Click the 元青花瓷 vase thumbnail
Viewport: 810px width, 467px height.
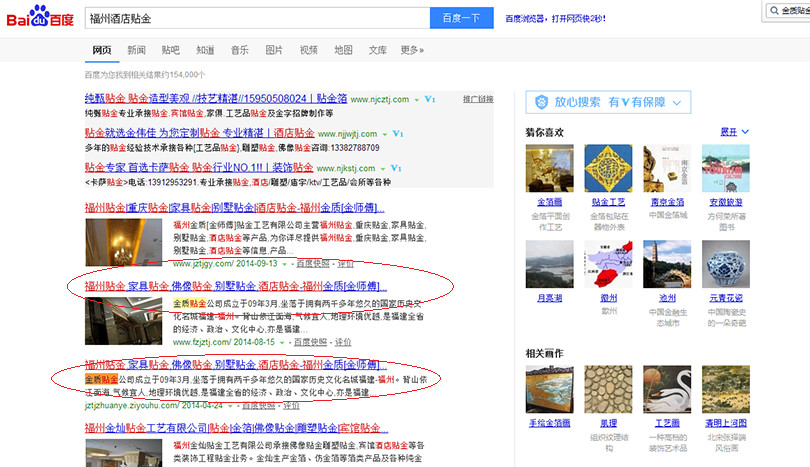[726, 264]
